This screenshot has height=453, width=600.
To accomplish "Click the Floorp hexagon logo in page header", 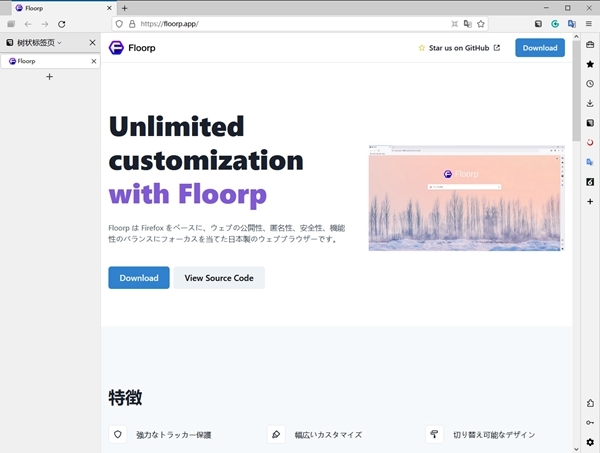I will click(x=116, y=48).
